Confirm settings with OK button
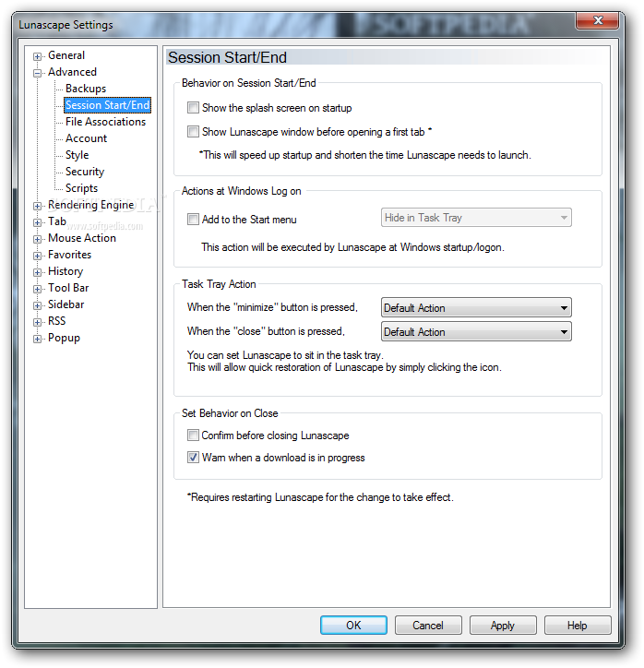The image size is (644, 668). coord(353,625)
